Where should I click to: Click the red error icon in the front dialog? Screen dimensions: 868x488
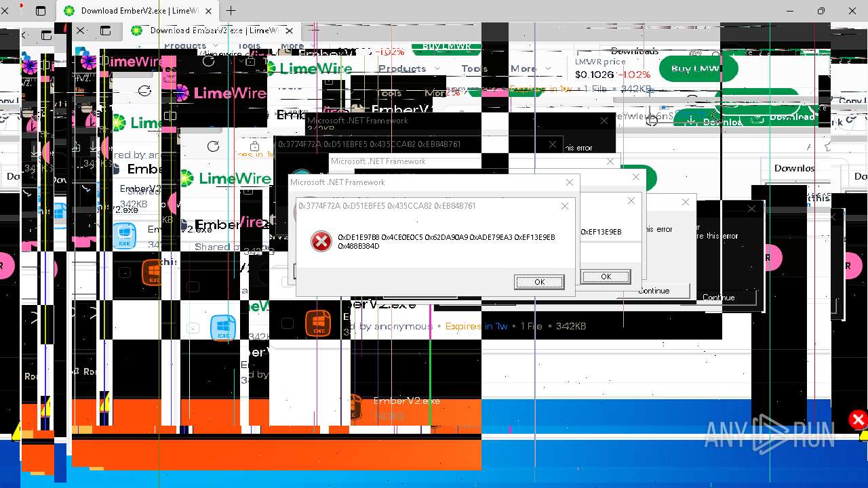tap(321, 241)
